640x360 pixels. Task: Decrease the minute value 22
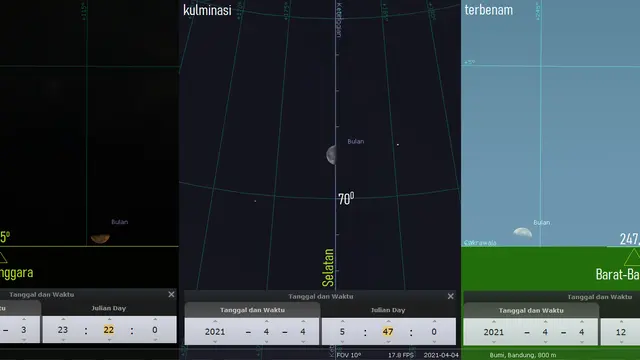[109, 340]
